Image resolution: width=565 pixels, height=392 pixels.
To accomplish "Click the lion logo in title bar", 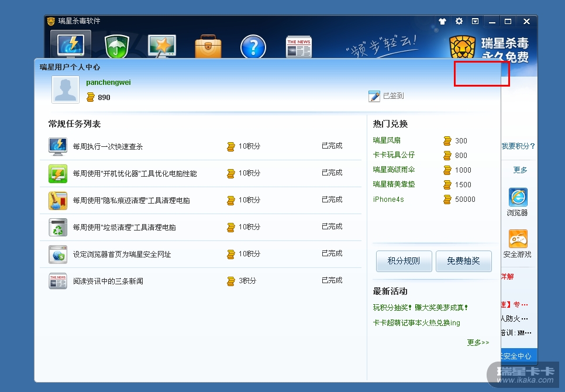I will (x=51, y=21).
